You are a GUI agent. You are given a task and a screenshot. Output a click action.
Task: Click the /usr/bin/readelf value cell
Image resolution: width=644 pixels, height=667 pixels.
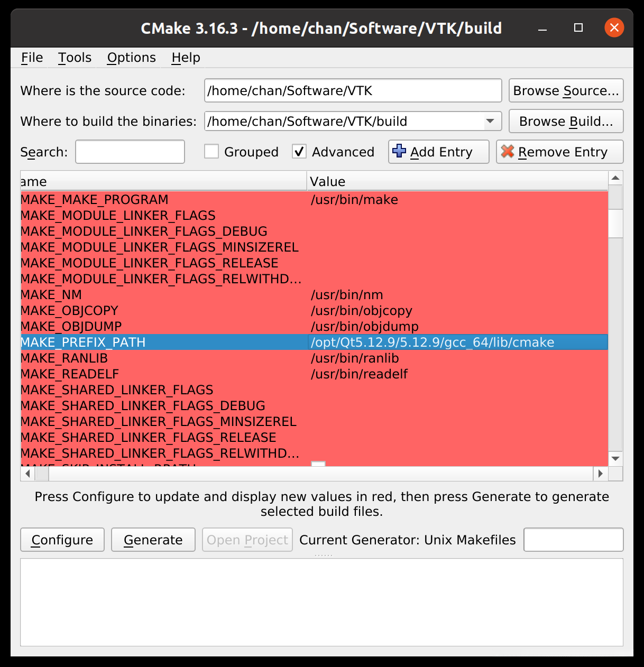457,374
